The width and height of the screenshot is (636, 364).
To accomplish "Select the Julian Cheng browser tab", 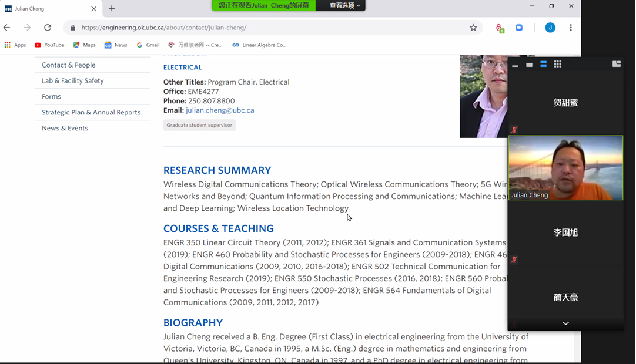I will pyautogui.click(x=50, y=9).
